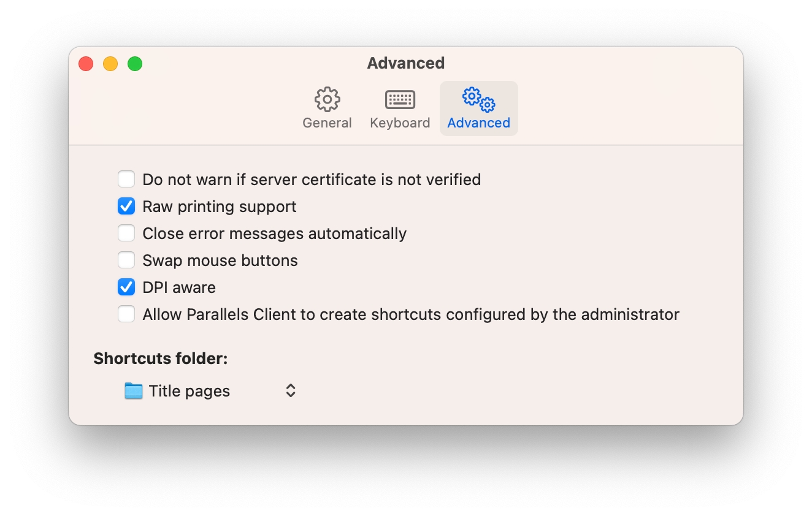Uncheck Raw printing support
Viewport: 812px width, 516px height.
[x=126, y=207]
